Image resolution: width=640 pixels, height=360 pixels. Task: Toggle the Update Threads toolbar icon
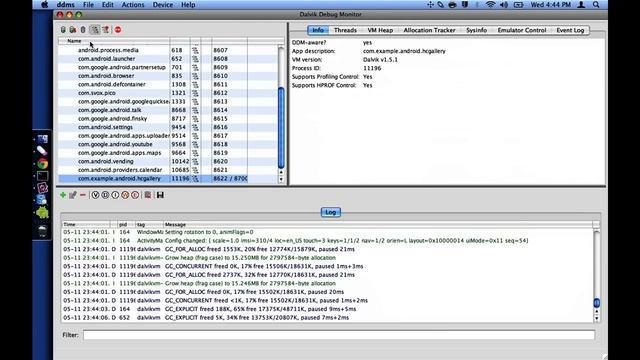pyautogui.click(x=95, y=30)
